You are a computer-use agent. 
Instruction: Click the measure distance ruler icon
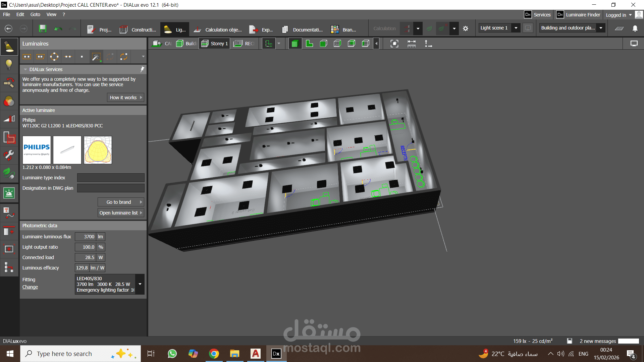412,44
